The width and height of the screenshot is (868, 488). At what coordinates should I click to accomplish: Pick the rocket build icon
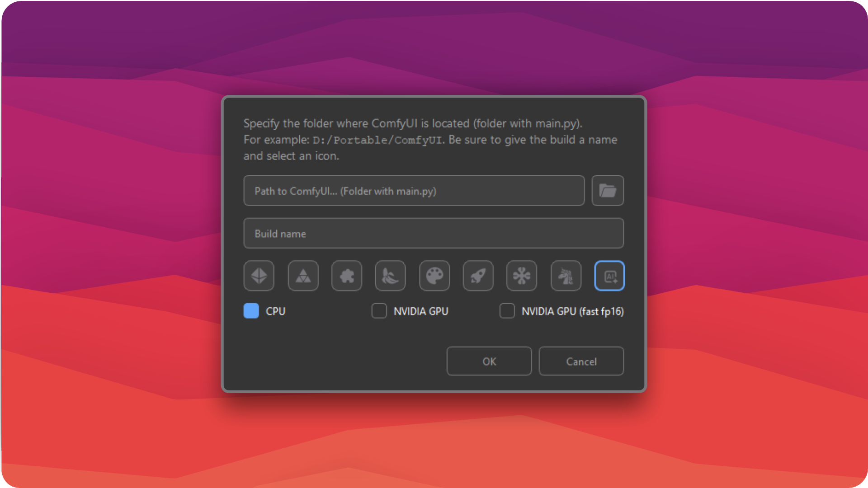point(478,276)
